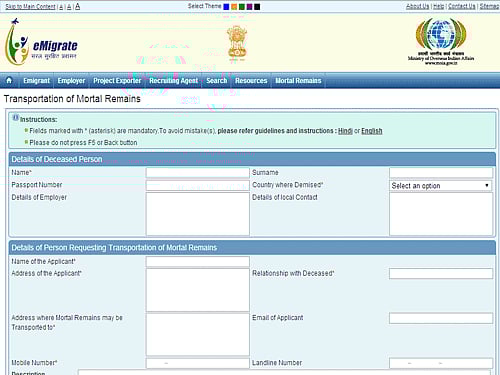Focus the Mobile Number field
The width and height of the screenshot is (500, 375).
(x=197, y=363)
